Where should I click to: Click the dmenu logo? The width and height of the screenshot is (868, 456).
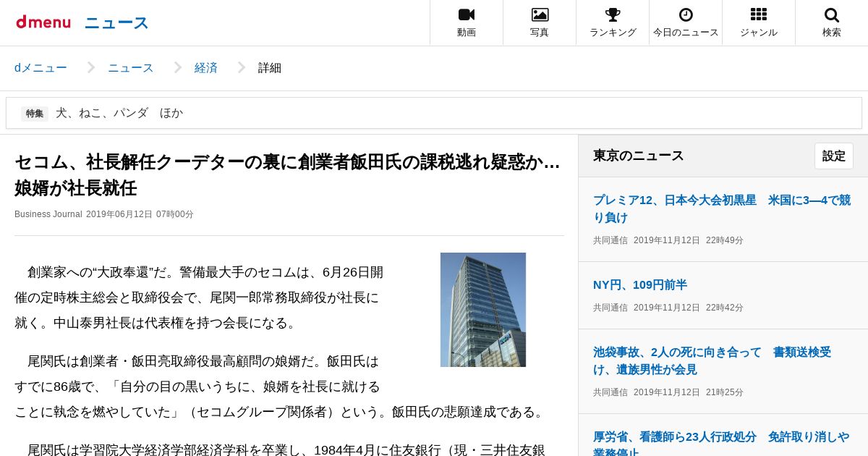[x=43, y=22]
